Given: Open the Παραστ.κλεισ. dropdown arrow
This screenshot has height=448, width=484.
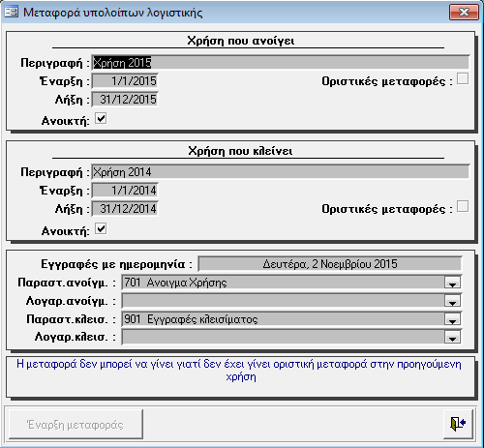Looking at the screenshot, I should click(x=452, y=319).
